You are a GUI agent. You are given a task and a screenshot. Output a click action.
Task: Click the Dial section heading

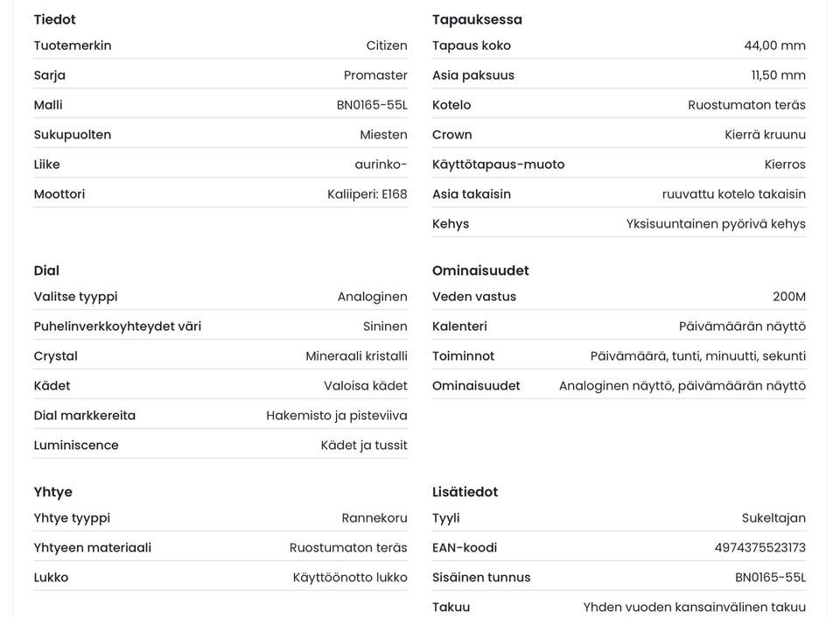46,270
